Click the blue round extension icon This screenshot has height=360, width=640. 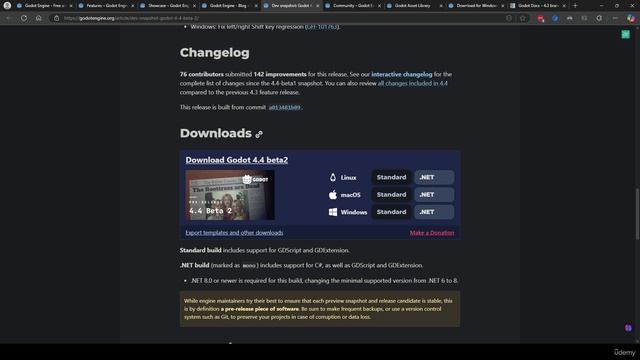[x=555, y=18]
